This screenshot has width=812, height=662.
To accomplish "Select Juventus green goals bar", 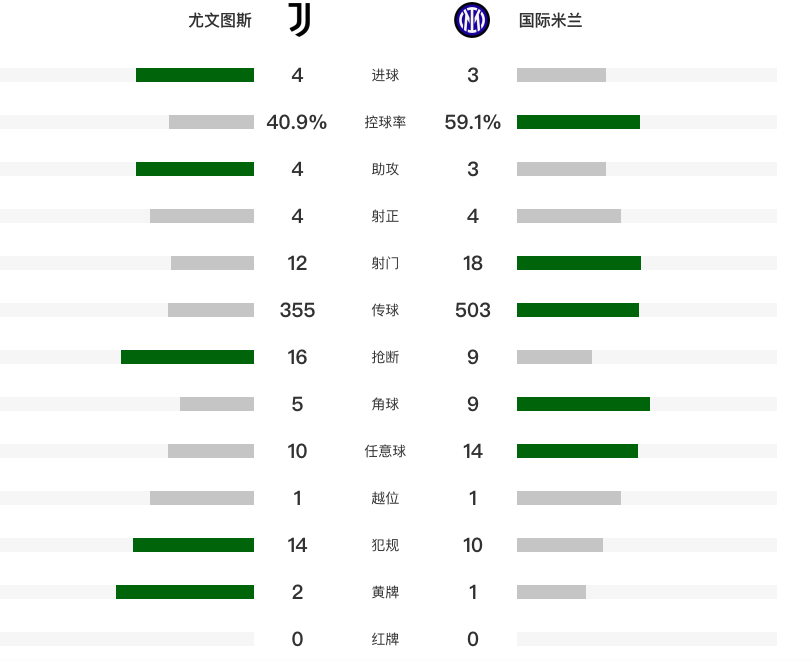I will [x=195, y=75].
